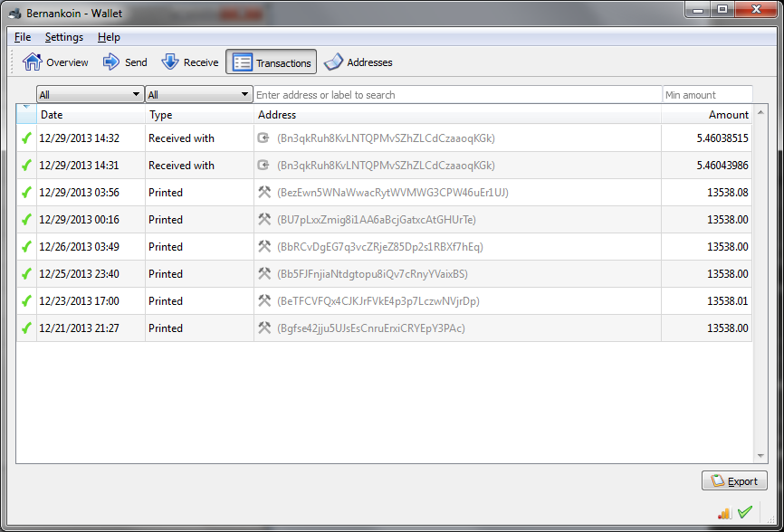The height and width of the screenshot is (532, 784).
Task: Click mining icon beside Bb5FJFnjiaNtdgtopu8iQv7cRnyYVaixBS
Action: [x=264, y=273]
